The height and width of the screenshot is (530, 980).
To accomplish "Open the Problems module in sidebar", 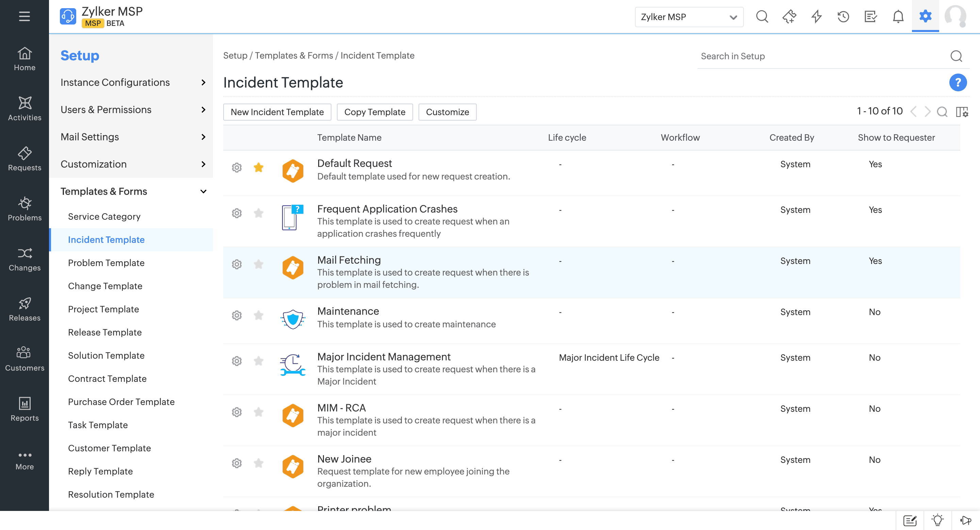I will tap(24, 209).
